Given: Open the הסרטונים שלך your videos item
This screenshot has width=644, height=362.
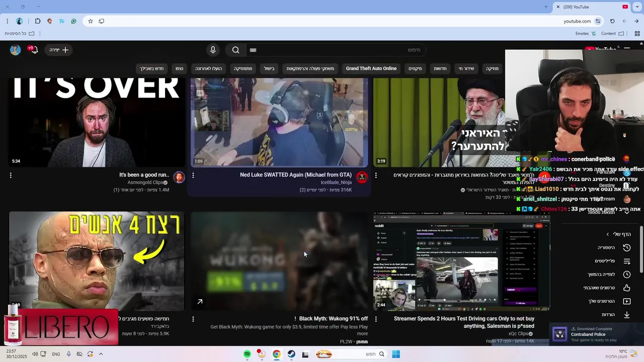Looking at the screenshot, I should [x=609, y=301].
